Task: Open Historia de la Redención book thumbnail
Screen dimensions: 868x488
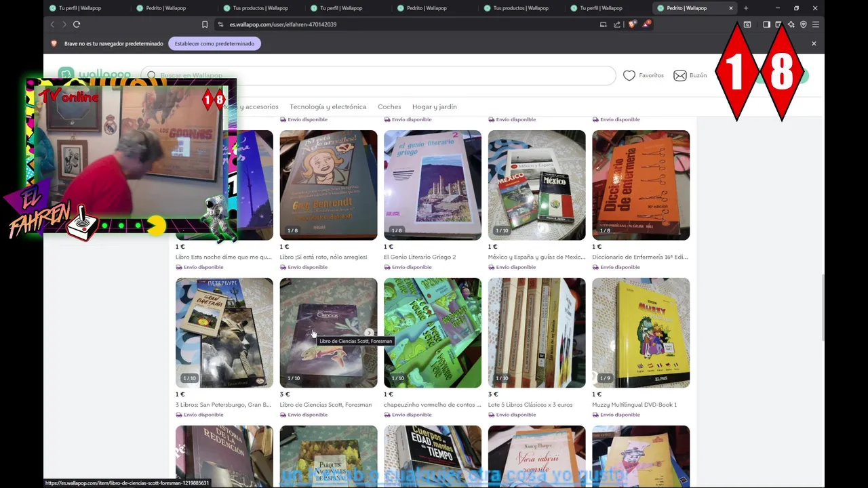Action: pos(224,456)
